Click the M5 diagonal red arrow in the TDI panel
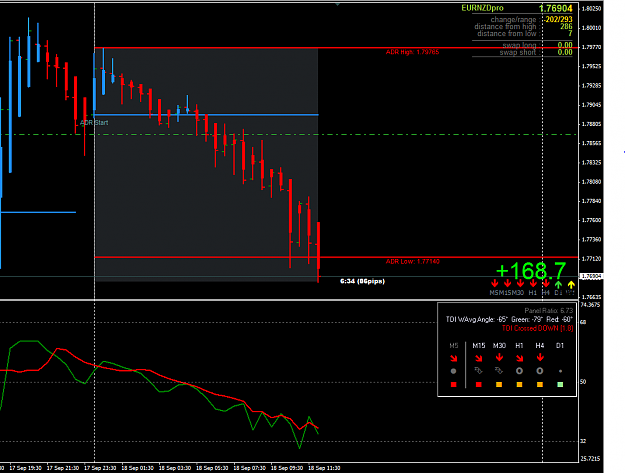This screenshot has height=474, width=625. click(454, 358)
